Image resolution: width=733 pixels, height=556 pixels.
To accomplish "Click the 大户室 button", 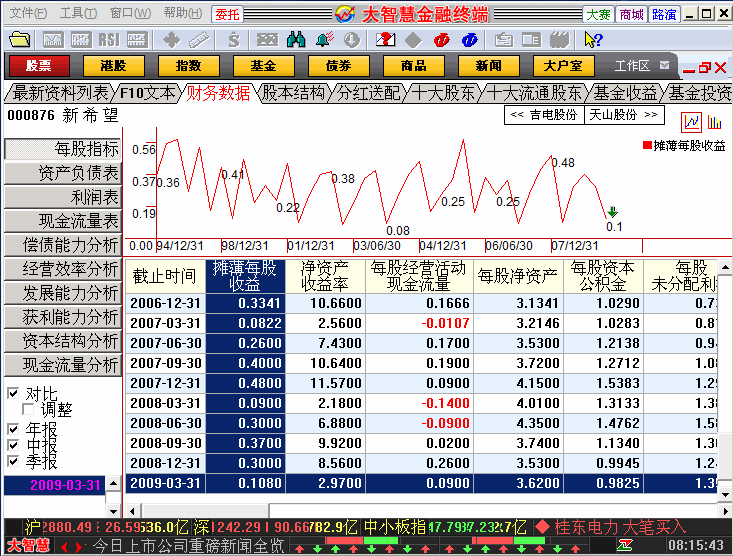I will [563, 65].
